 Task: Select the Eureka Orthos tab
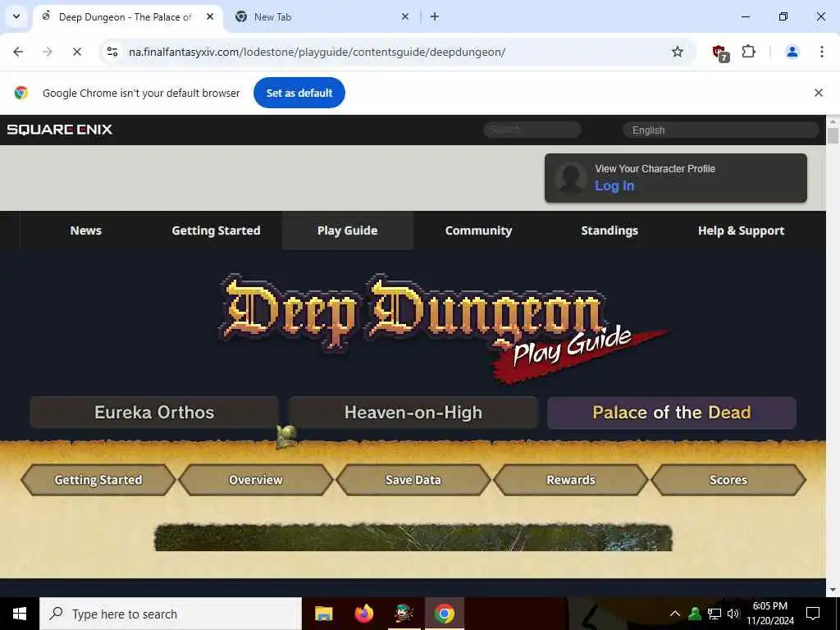[154, 412]
